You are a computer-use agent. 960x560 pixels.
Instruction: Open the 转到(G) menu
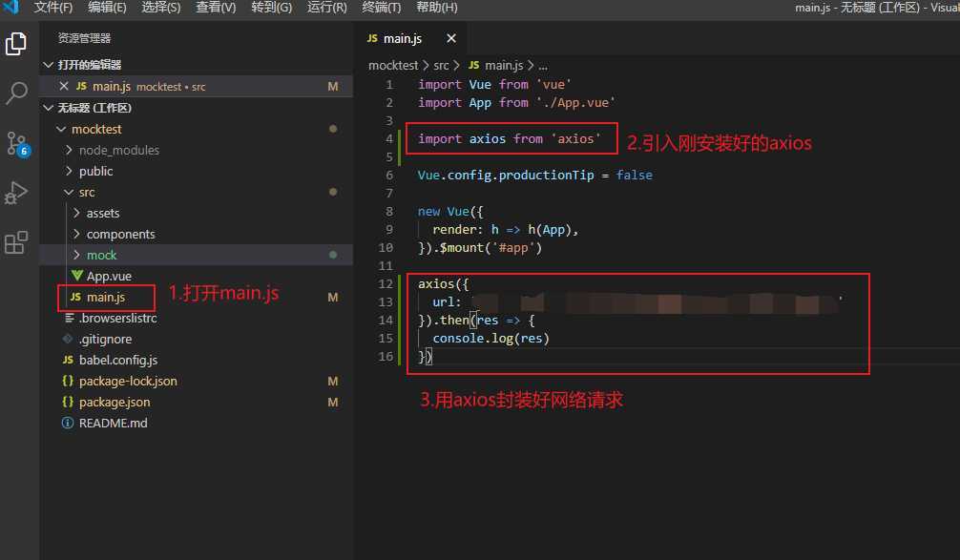pos(271,8)
